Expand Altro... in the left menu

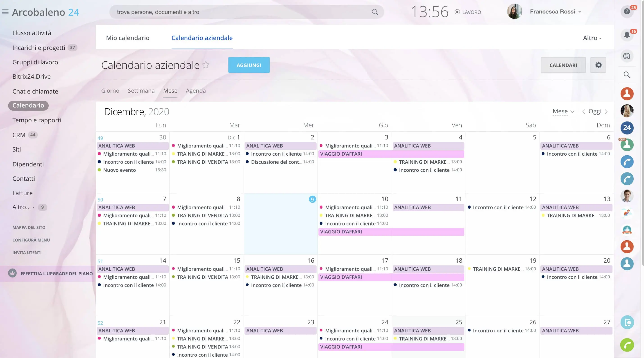23,207
